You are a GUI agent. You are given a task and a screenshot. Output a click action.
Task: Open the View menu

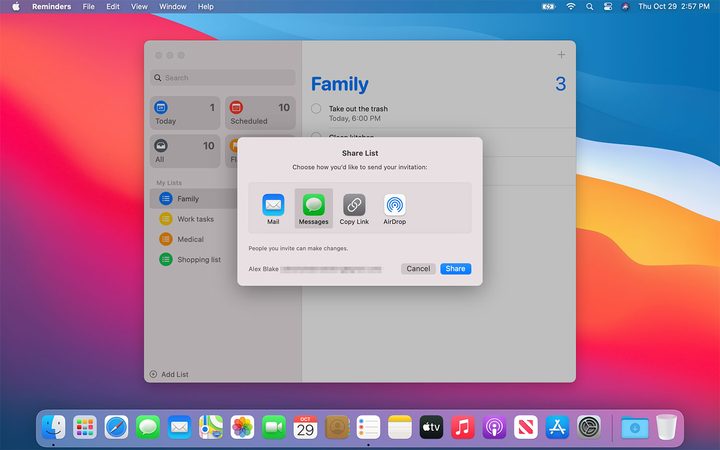(139, 6)
